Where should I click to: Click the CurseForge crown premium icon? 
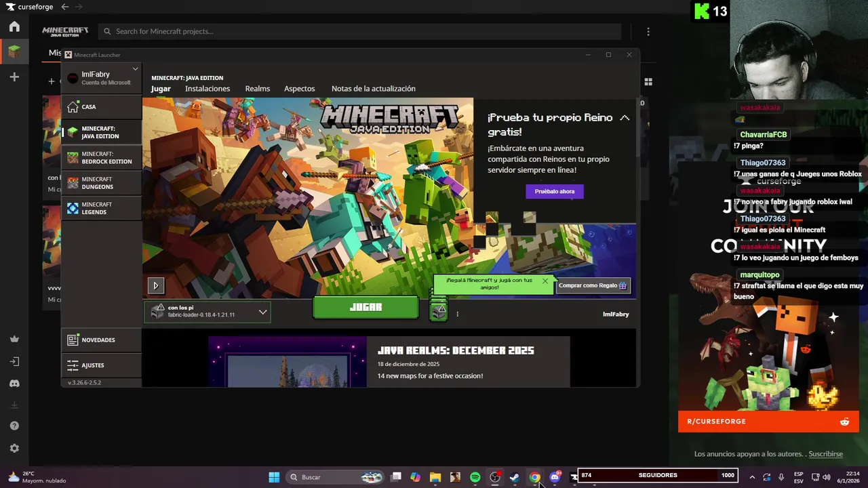tap(14, 339)
